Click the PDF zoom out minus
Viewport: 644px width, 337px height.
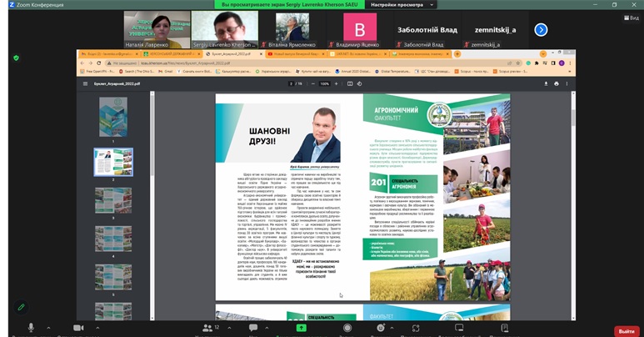pyautogui.click(x=313, y=83)
